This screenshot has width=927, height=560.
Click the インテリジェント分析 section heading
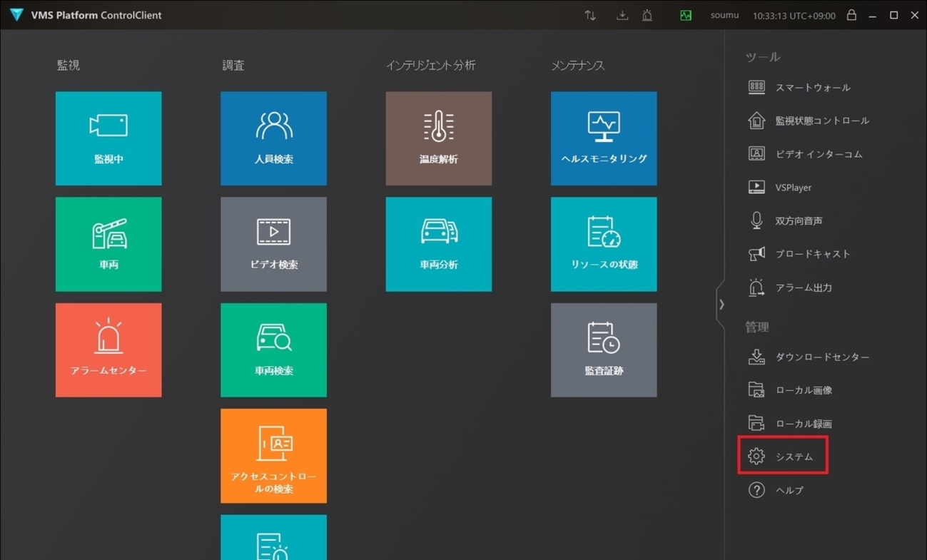(x=431, y=65)
